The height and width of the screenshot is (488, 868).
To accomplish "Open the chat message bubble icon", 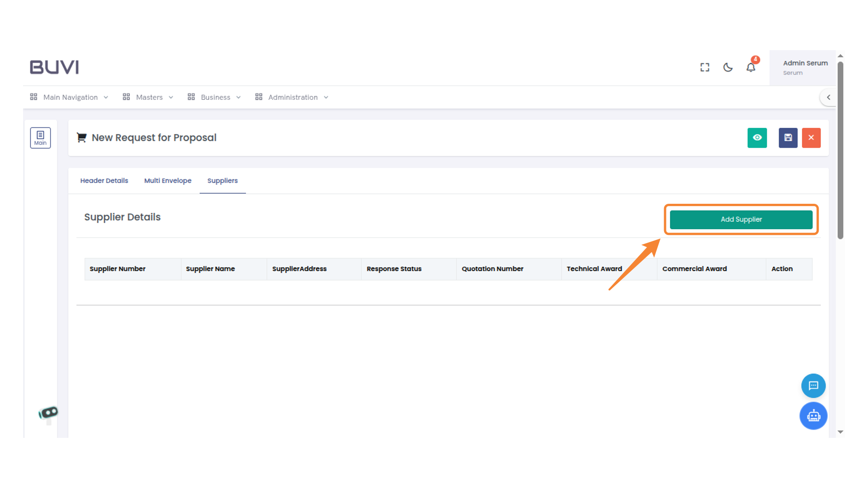I will click(813, 385).
